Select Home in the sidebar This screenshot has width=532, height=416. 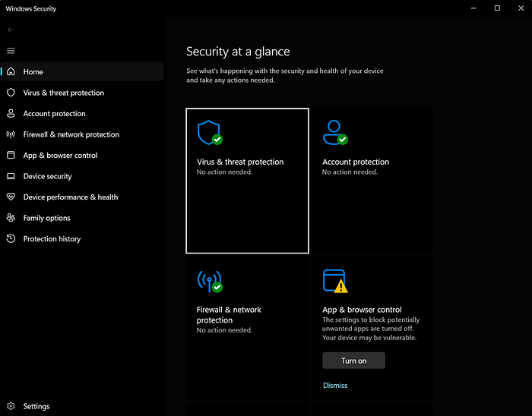click(x=82, y=71)
